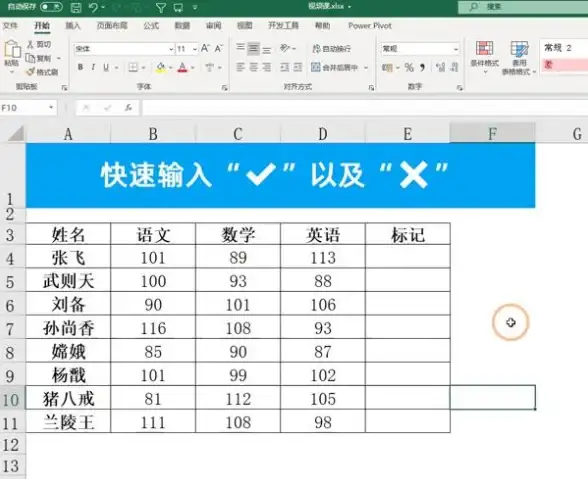
Task: Toggle Bold formatting
Action: click(80, 67)
